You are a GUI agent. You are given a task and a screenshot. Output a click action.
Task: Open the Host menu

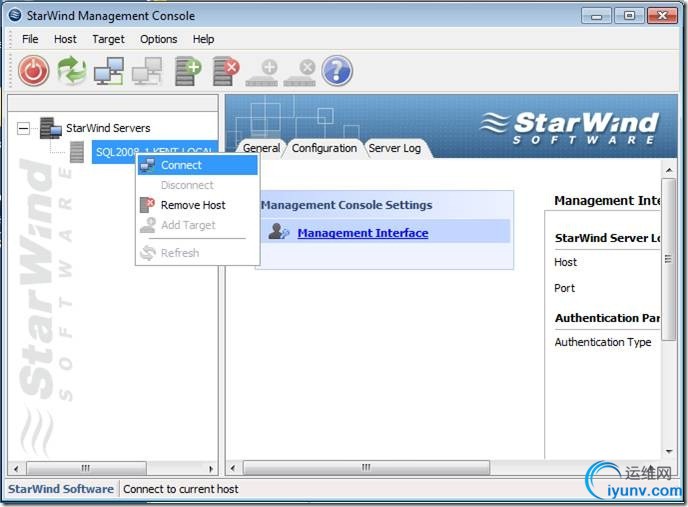pyautogui.click(x=65, y=39)
